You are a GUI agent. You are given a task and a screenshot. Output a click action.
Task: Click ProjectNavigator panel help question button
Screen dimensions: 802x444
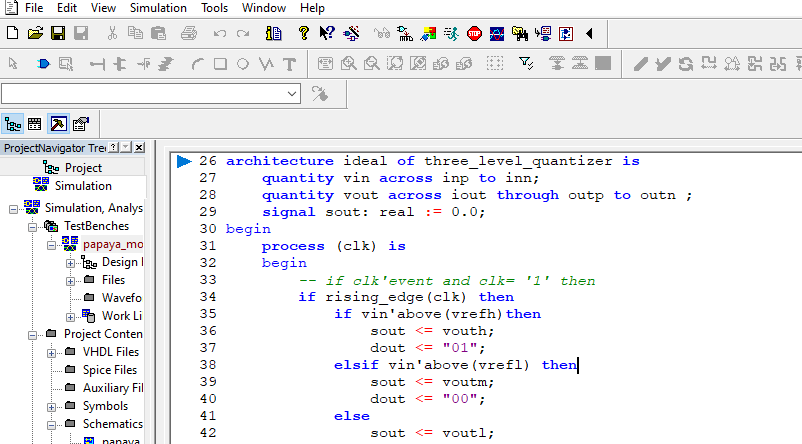click(114, 147)
